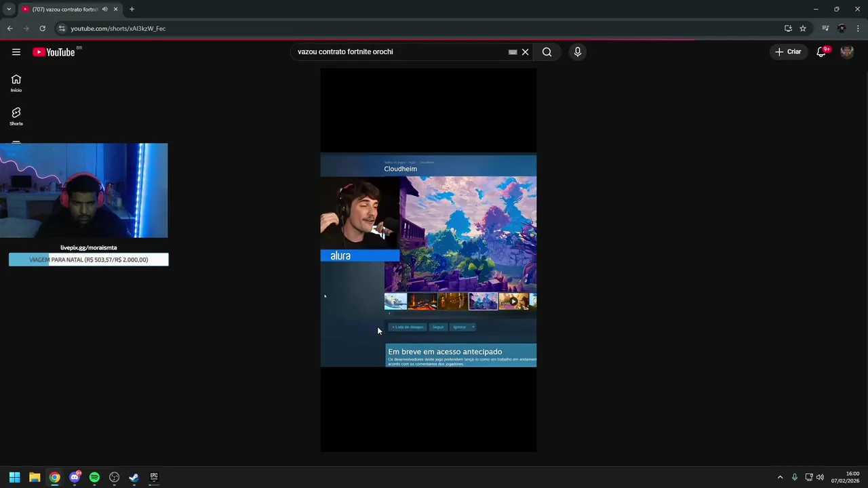
Task: Show hidden system tray icons
Action: [780, 477]
